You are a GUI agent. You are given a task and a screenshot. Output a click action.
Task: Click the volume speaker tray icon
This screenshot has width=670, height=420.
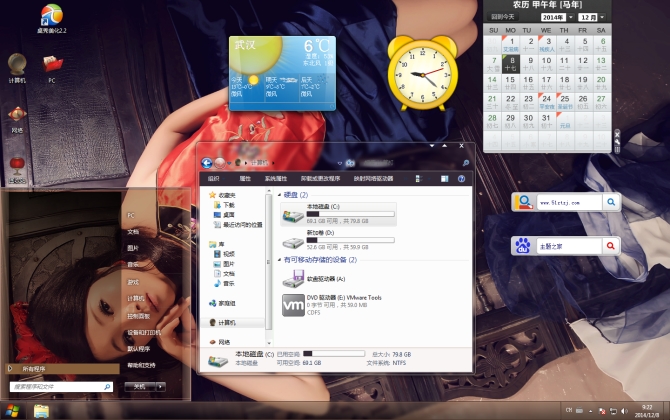(x=624, y=411)
